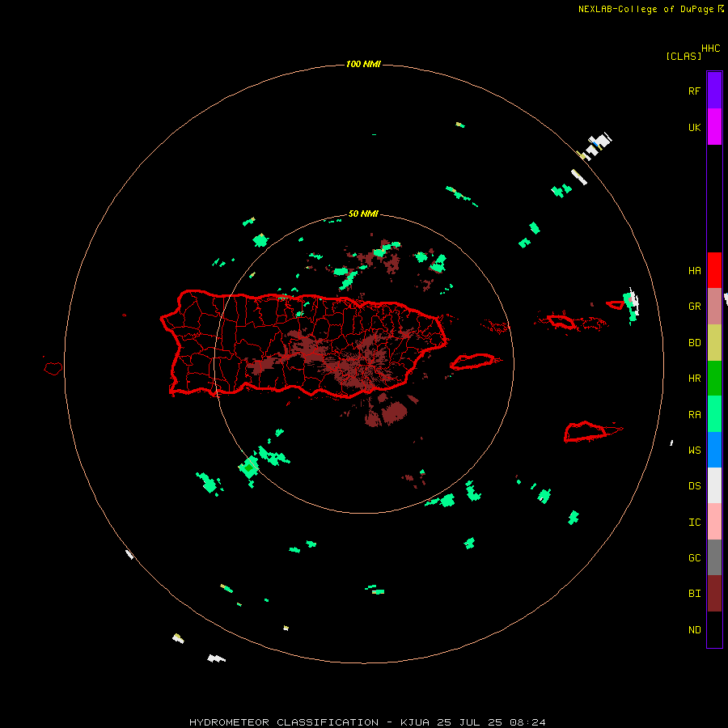Click the white DS legend swatch
This screenshot has width=728, height=728.
714,485
